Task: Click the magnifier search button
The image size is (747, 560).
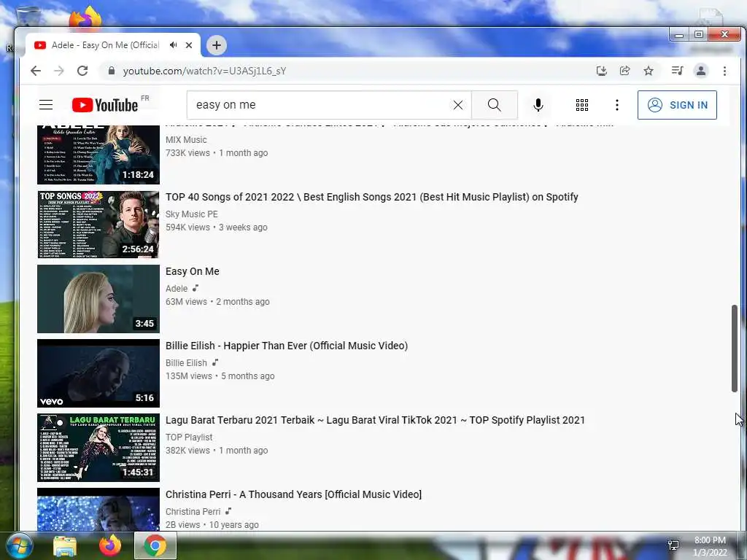Action: pyautogui.click(x=494, y=105)
